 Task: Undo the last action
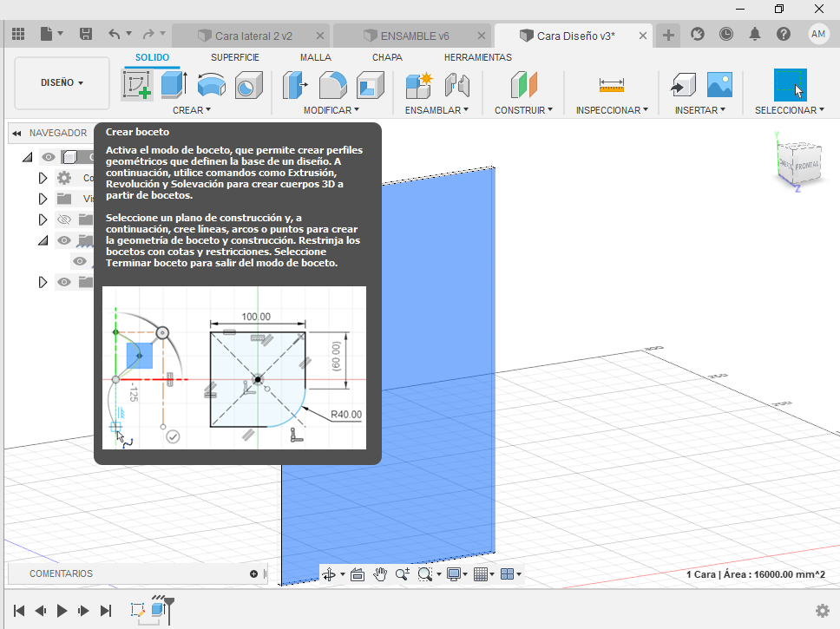pos(114,35)
